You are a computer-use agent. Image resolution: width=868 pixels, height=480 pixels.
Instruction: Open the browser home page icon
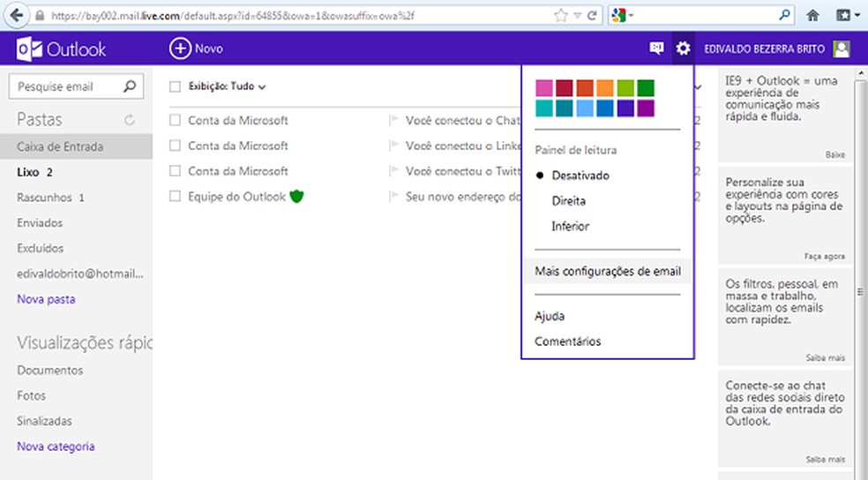tap(812, 16)
